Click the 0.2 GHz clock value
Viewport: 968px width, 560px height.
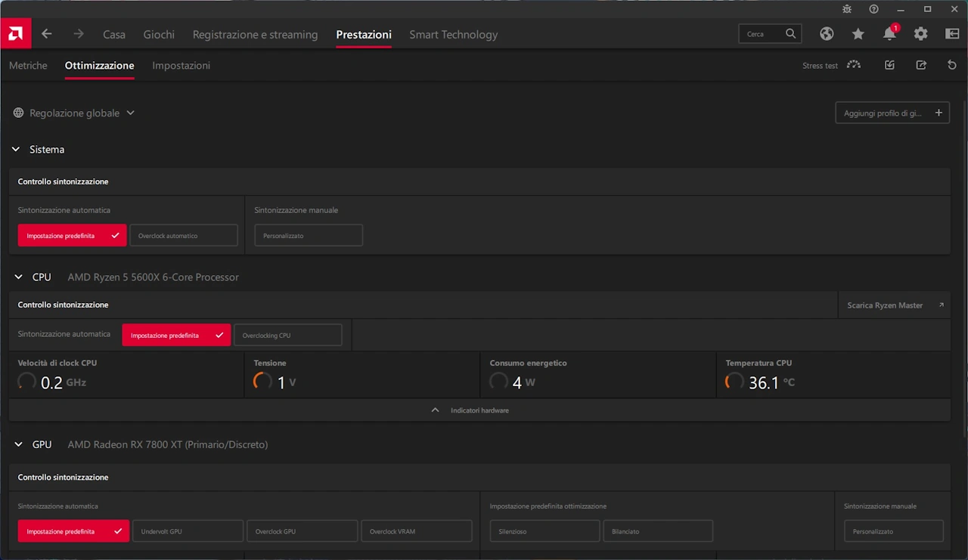click(x=64, y=382)
